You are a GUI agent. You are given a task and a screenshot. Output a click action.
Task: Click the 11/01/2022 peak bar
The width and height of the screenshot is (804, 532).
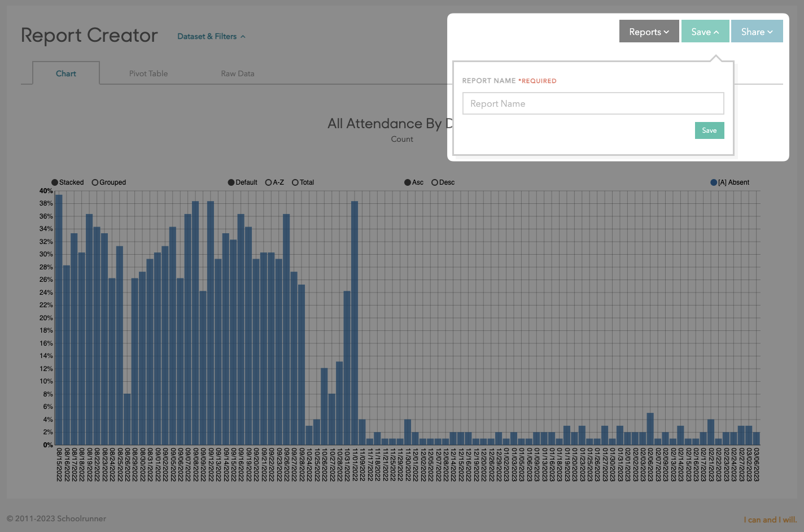tap(355, 322)
